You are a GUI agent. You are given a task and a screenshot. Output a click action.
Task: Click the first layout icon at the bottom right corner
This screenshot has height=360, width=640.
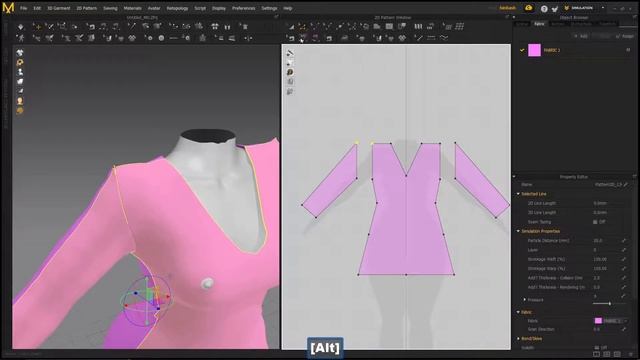[x=596, y=354]
